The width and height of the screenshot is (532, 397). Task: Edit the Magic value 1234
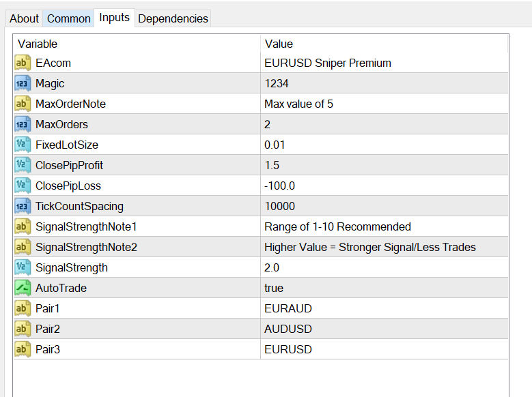[x=384, y=83]
